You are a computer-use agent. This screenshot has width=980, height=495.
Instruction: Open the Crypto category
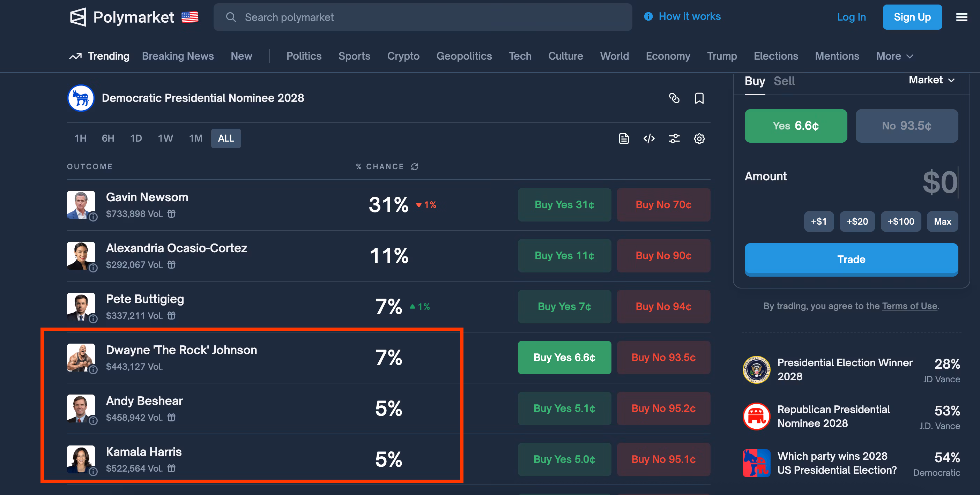click(x=403, y=56)
